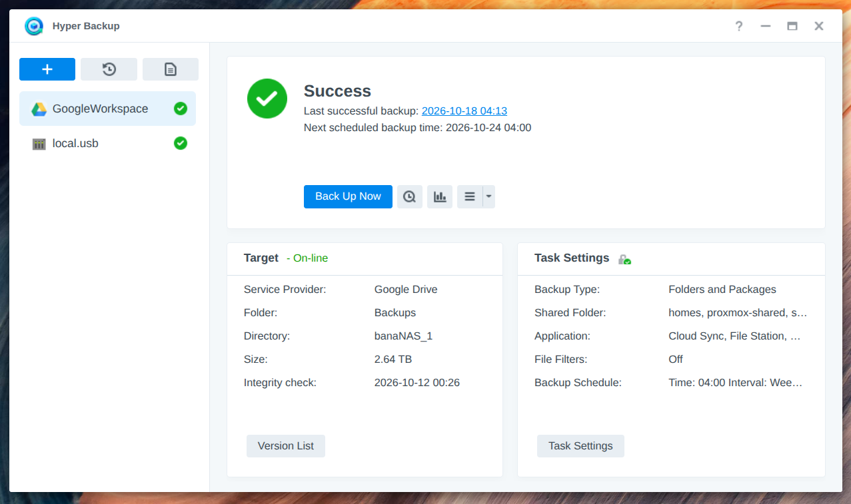Click the Google Drive service provider value
Image resolution: width=851 pixels, height=504 pixels.
[x=406, y=290]
